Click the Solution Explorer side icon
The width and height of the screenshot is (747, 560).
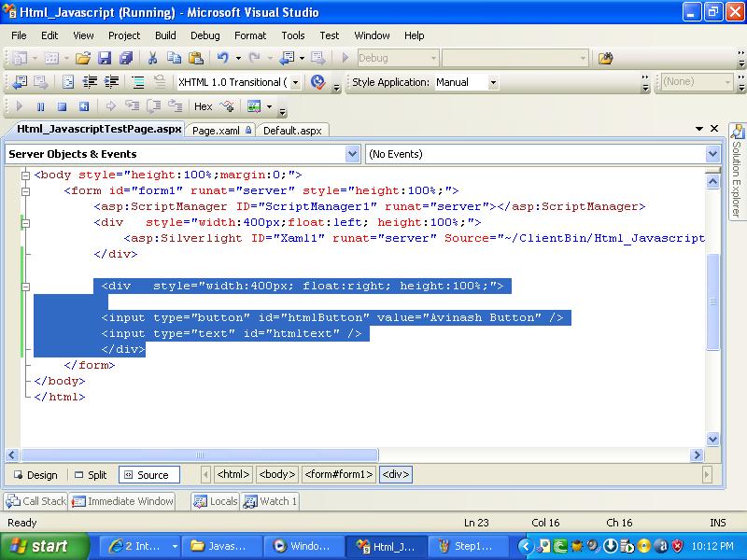click(x=737, y=132)
